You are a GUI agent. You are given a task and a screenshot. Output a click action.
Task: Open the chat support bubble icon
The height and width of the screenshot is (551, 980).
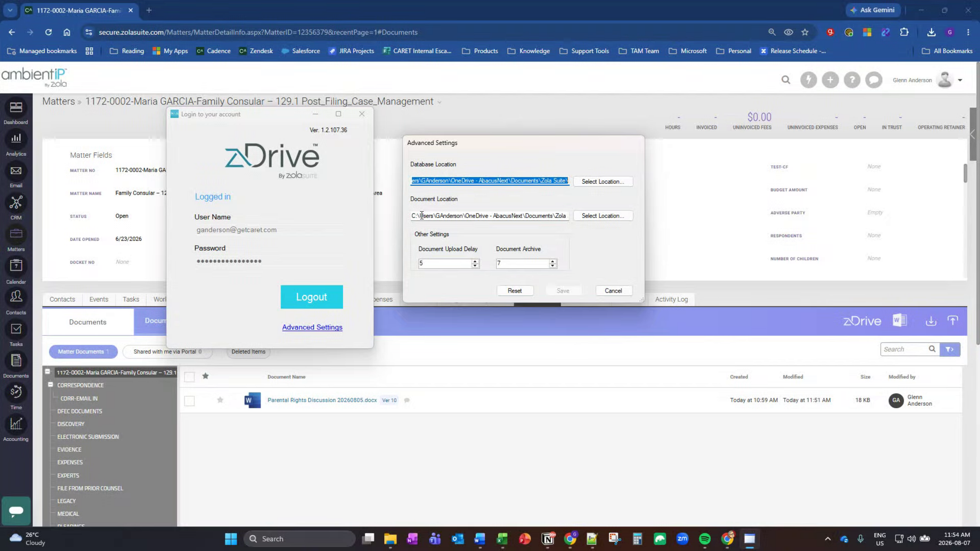(x=16, y=511)
